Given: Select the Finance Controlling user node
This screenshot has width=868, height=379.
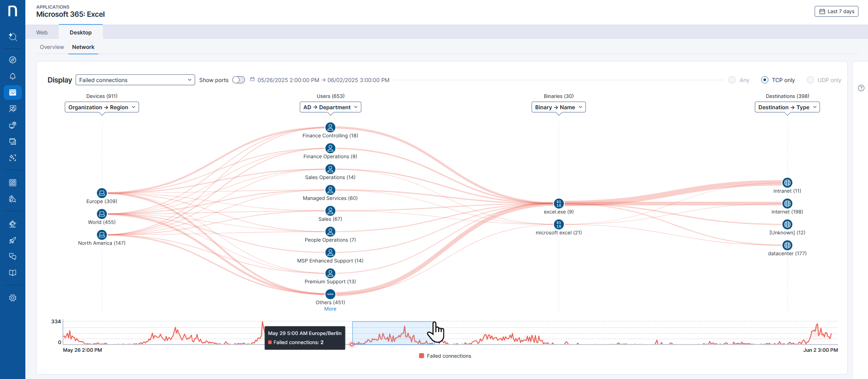Looking at the screenshot, I should pos(331,127).
